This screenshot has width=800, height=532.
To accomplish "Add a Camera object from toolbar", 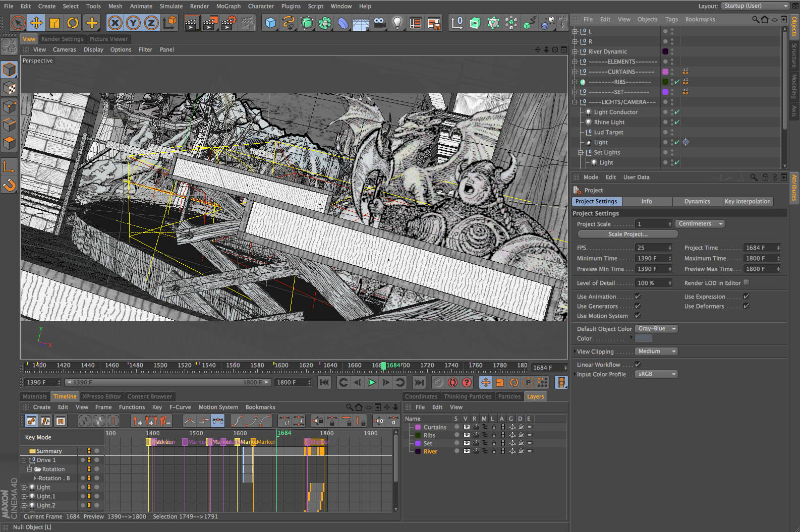I will (379, 23).
